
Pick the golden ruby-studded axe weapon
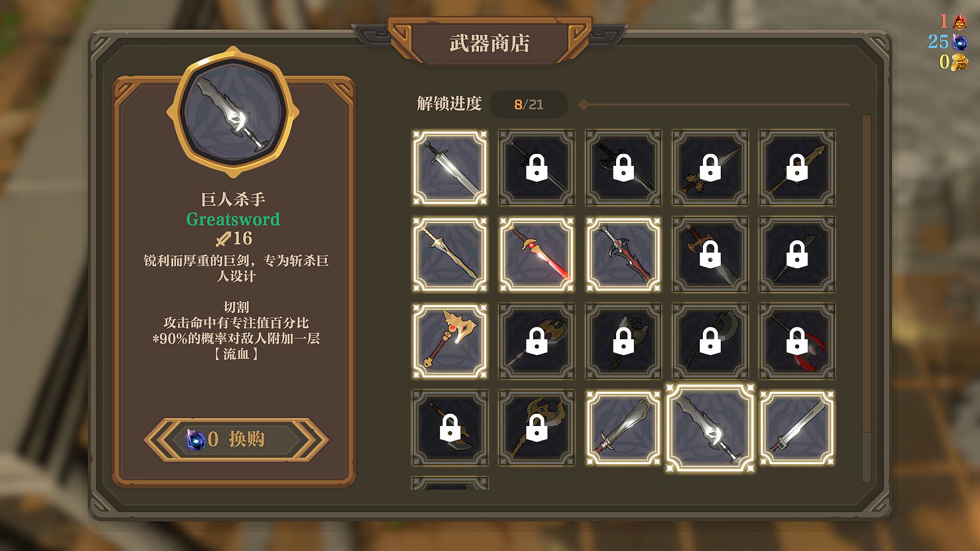coord(450,341)
